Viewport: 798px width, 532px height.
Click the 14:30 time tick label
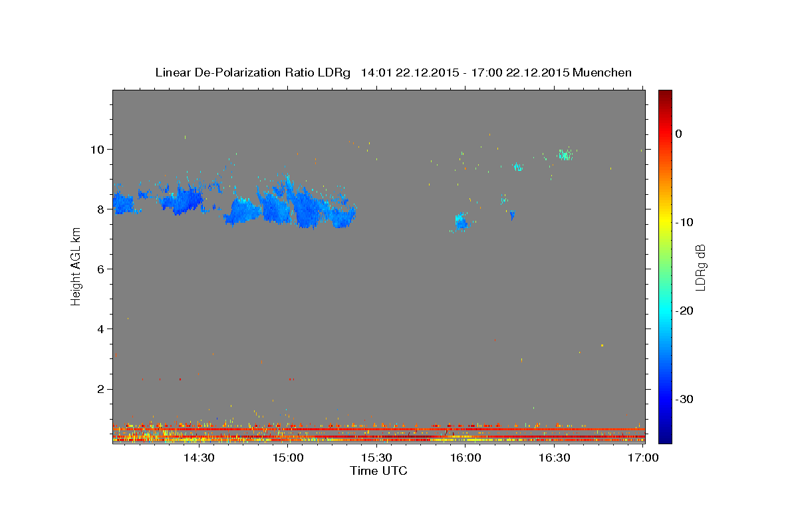[199, 458]
